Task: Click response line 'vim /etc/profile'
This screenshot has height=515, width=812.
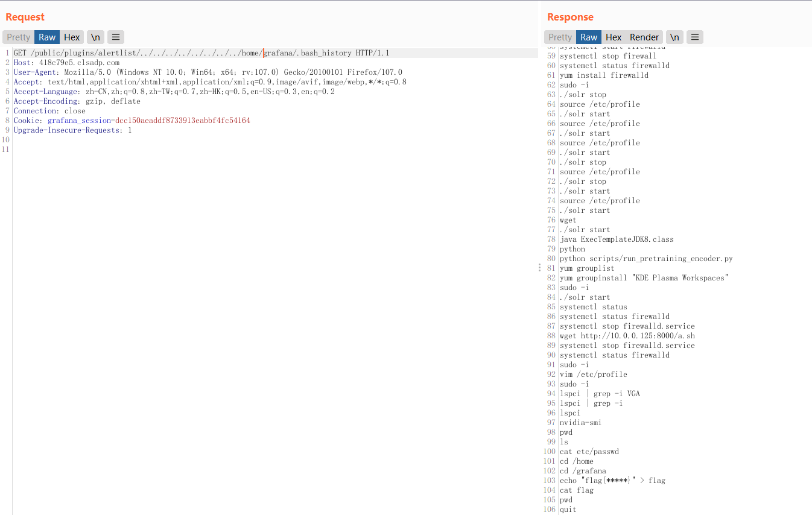Action: tap(594, 374)
